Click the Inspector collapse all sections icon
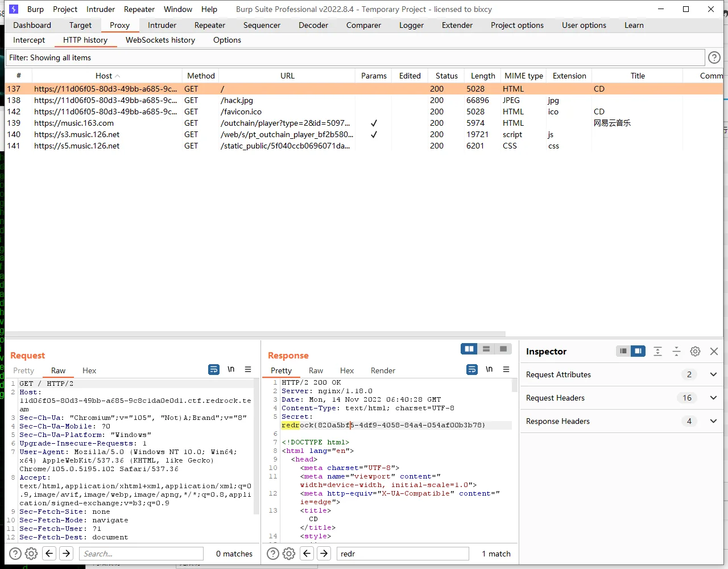The height and width of the screenshot is (569, 728). pyautogui.click(x=676, y=352)
